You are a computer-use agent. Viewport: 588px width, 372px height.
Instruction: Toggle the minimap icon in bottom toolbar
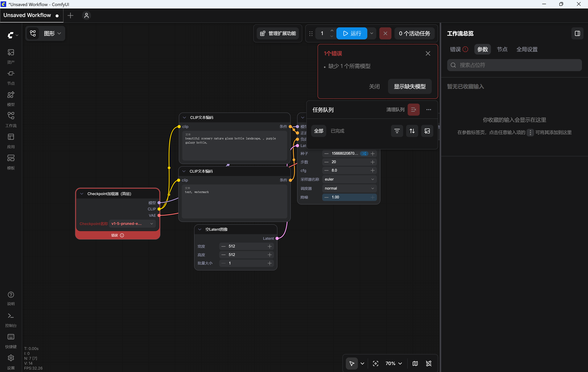pyautogui.click(x=415, y=364)
